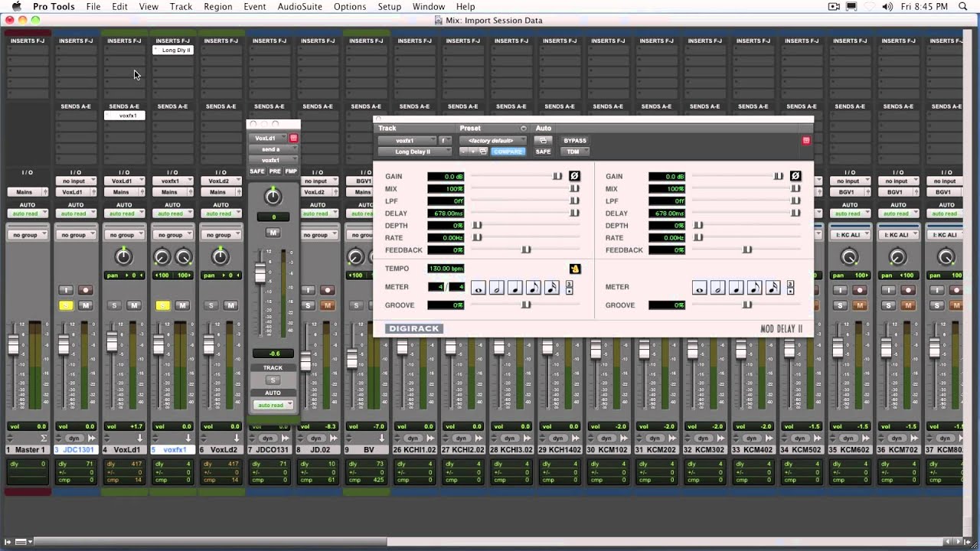The width and height of the screenshot is (980, 551).
Task: Record-enable the JDC1301 track
Action: (85, 290)
